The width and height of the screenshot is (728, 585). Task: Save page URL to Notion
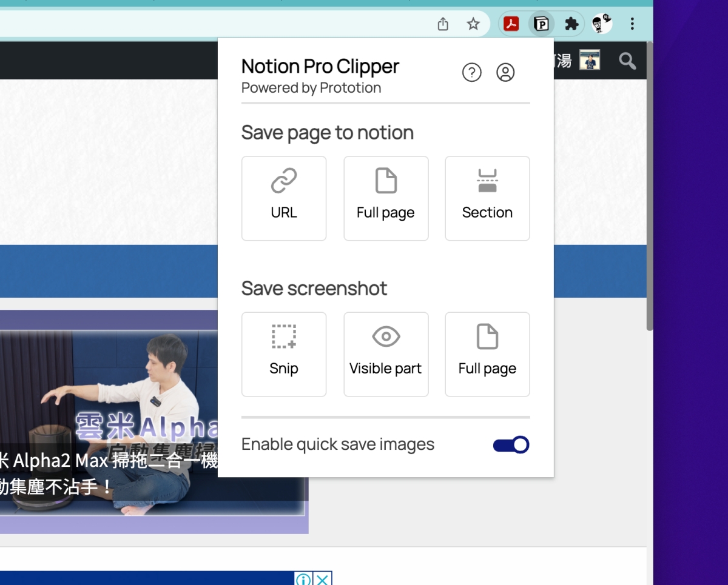click(x=284, y=198)
